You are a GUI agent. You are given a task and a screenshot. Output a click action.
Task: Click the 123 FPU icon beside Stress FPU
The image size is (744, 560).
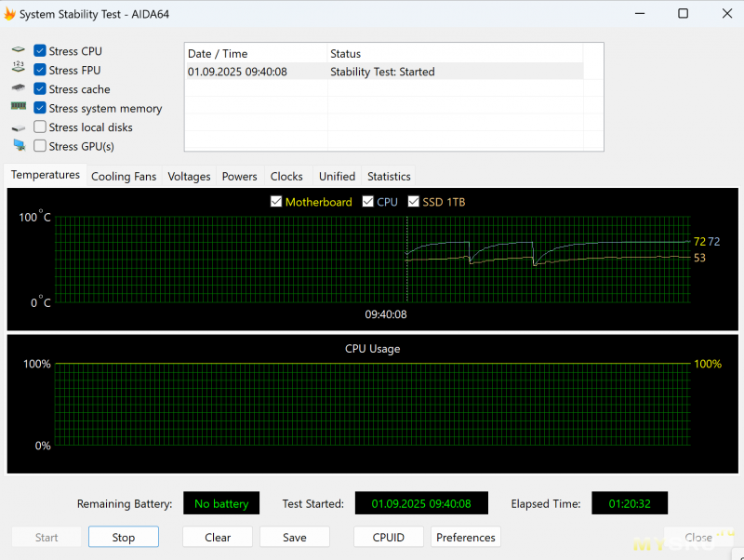pyautogui.click(x=18, y=67)
